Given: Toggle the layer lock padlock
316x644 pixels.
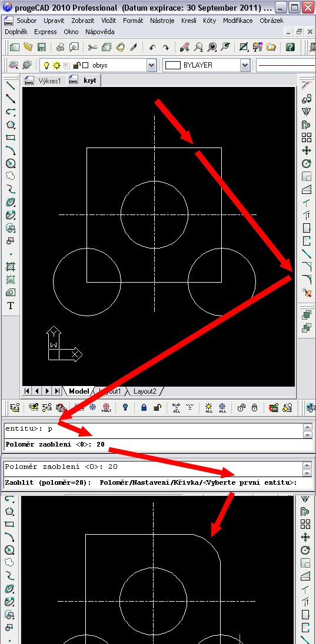Looking at the screenshot, I should 76,65.
